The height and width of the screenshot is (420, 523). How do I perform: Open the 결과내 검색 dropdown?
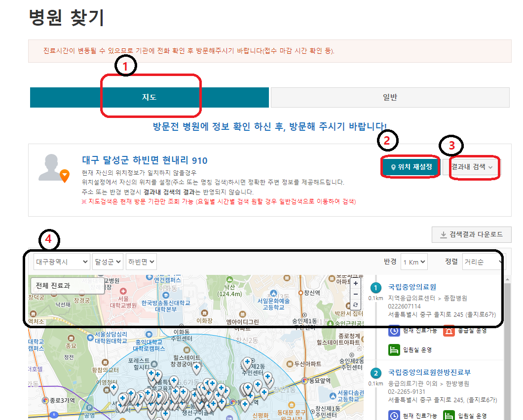(471, 167)
